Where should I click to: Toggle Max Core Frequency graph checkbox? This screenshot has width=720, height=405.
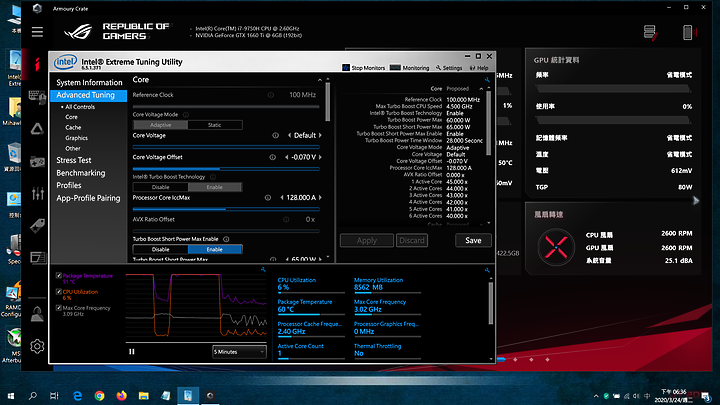[59, 308]
